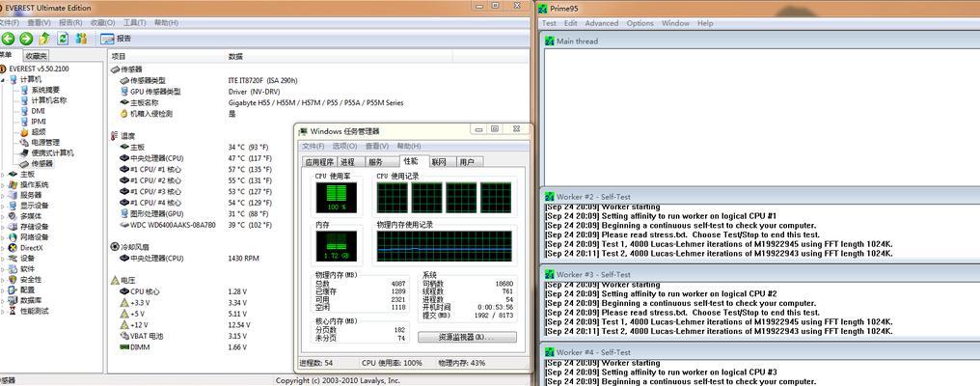The image size is (980, 386).
Task: Expand the 显示设备 tree node
Action: (x=3, y=206)
